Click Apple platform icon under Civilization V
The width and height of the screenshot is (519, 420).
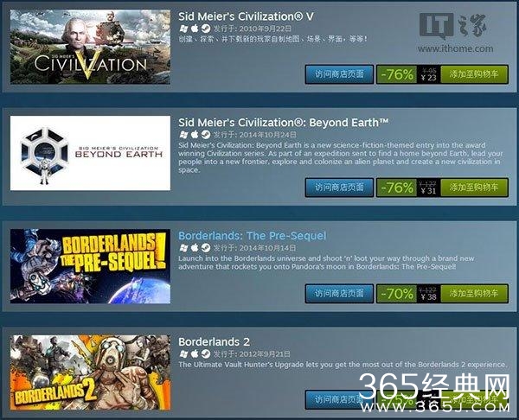click(195, 29)
